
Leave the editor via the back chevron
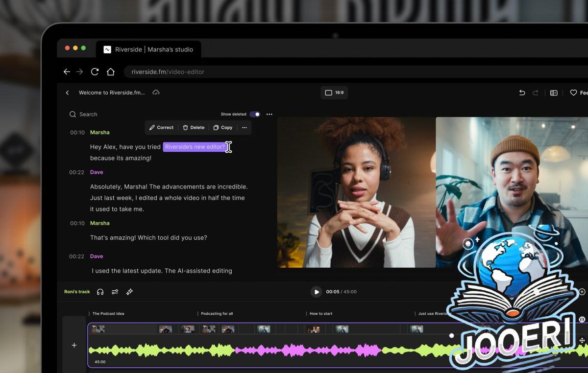click(67, 93)
